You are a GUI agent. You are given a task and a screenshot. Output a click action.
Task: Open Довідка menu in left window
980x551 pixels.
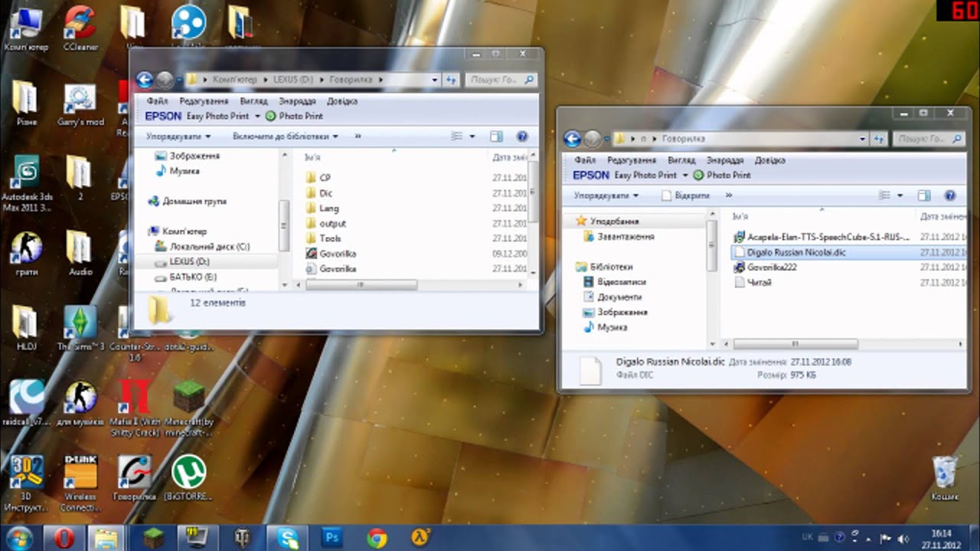pyautogui.click(x=341, y=101)
